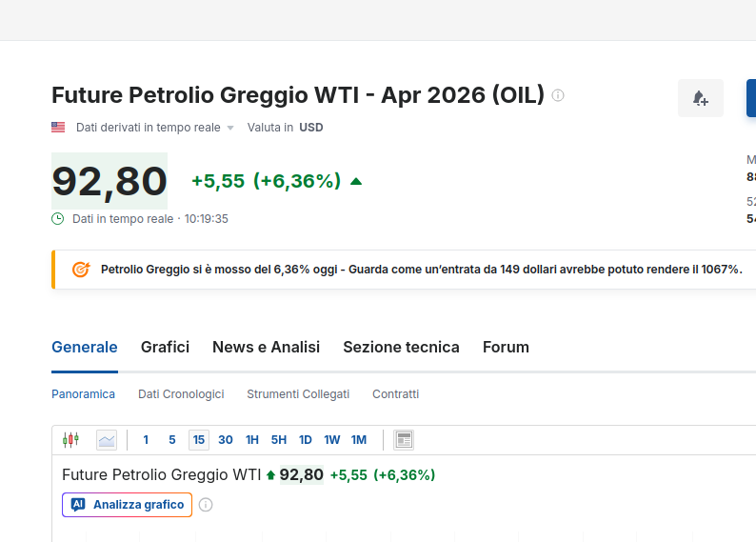Switch to the Generale tab
The width and height of the screenshot is (756, 542).
click(x=85, y=347)
